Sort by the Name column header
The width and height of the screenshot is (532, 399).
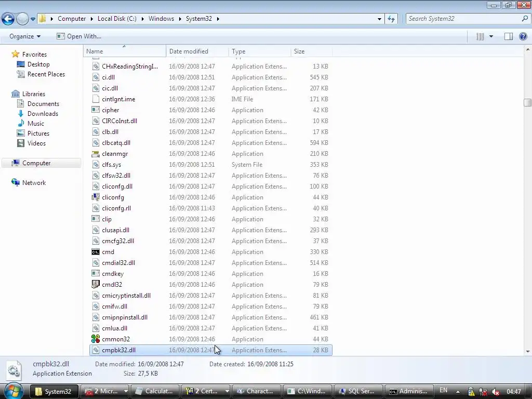(x=125, y=51)
